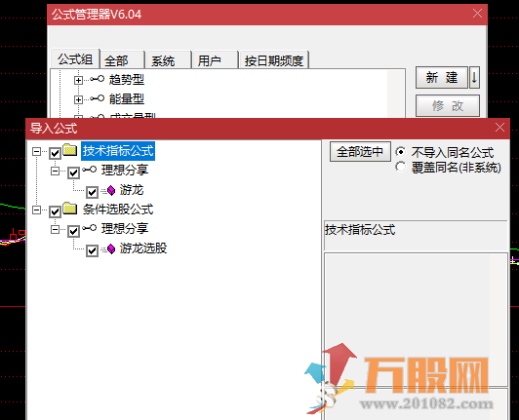Select the 游龙选股 formula entry
Screen dimensions: 519x420
[143, 248]
